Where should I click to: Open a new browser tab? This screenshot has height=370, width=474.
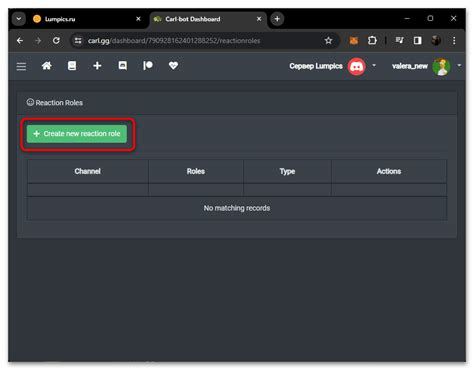(277, 19)
